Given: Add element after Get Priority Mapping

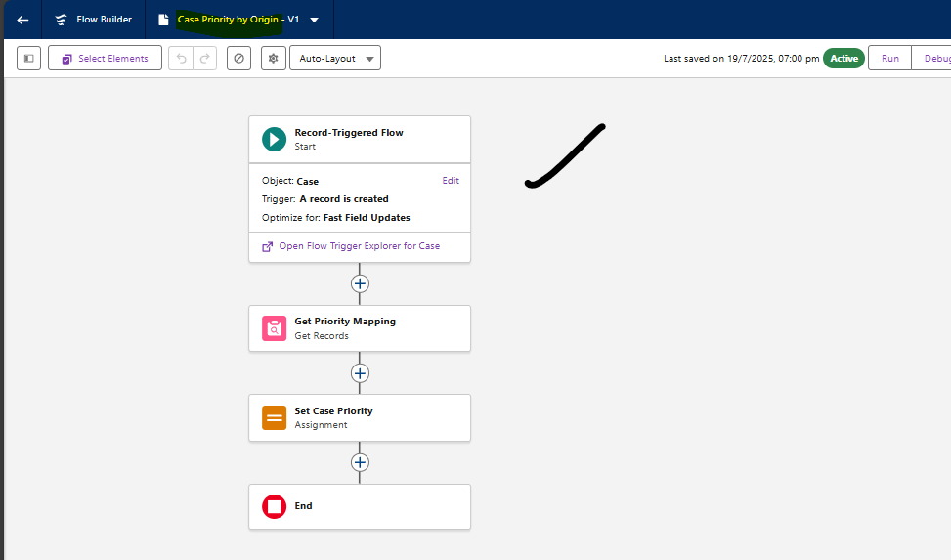Looking at the screenshot, I should [x=360, y=373].
